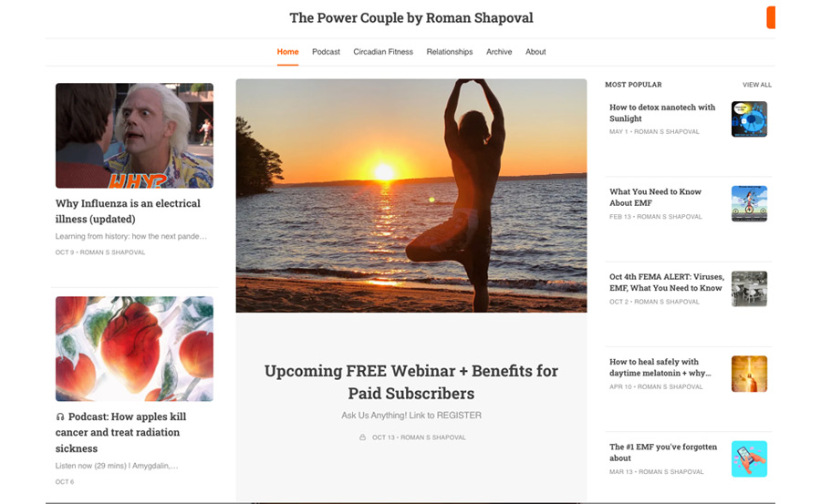Switch to the Circadian Fitness tab
Viewport: 821px width, 504px height.
pos(383,52)
